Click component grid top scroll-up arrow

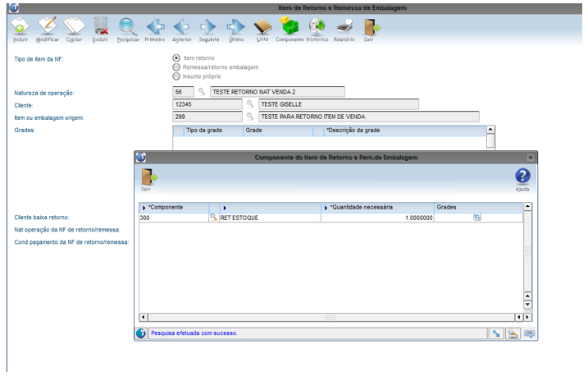click(x=527, y=206)
